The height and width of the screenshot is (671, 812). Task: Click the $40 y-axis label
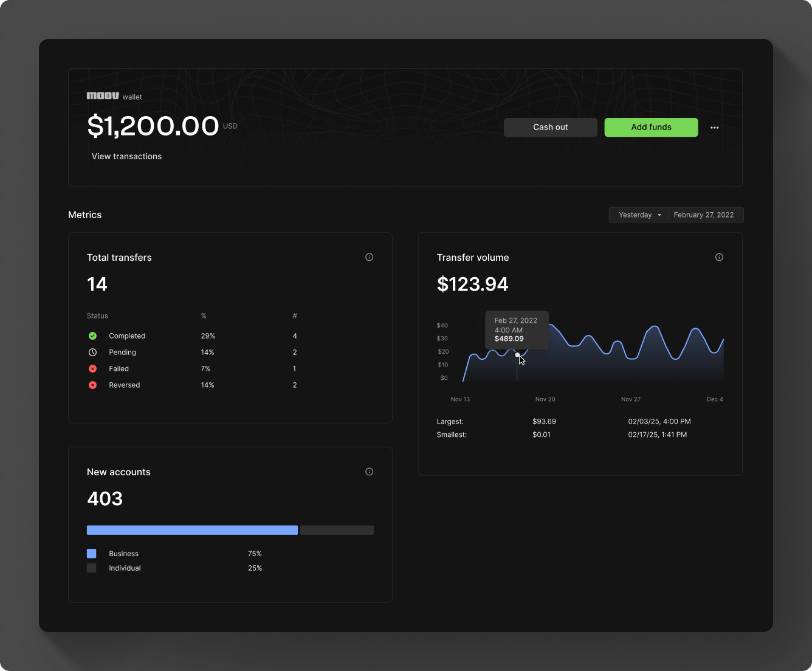442,325
